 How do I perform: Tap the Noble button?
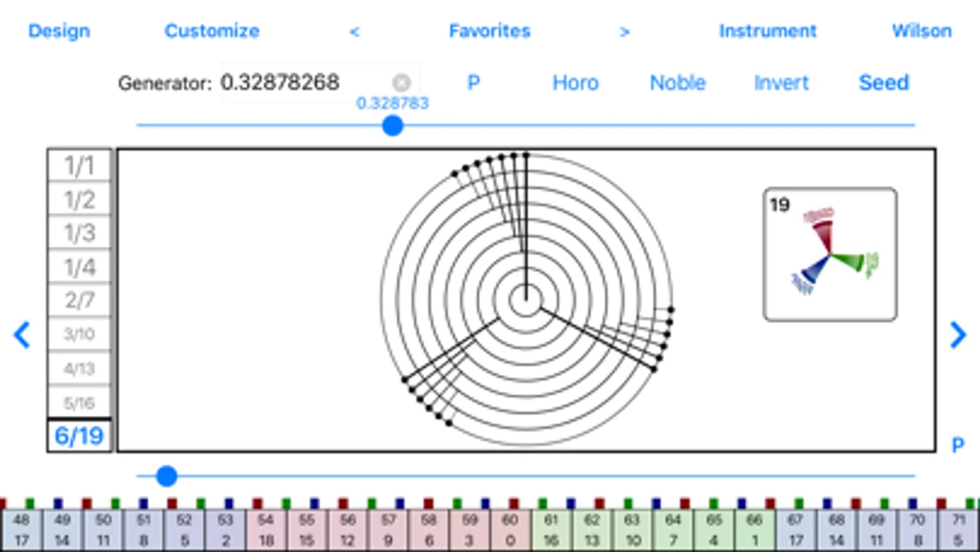(678, 82)
